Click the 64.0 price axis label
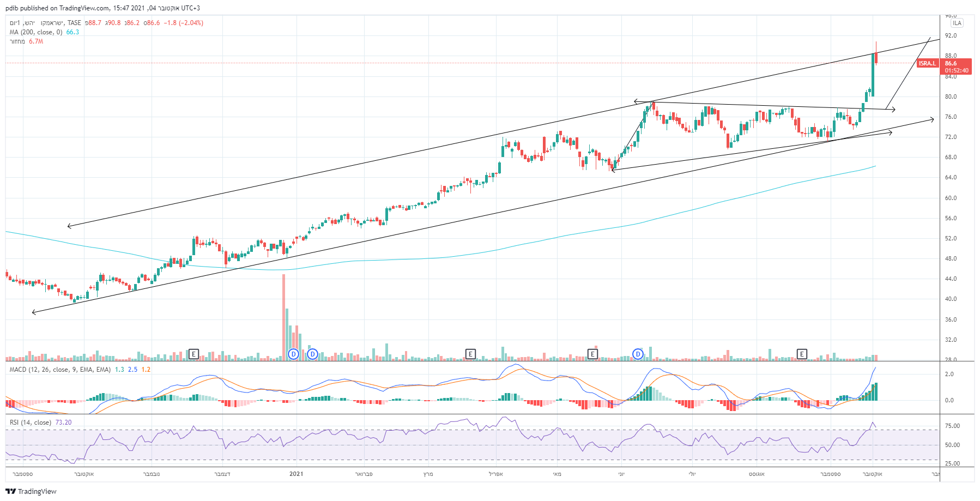The width and height of the screenshot is (980, 501). [x=951, y=178]
